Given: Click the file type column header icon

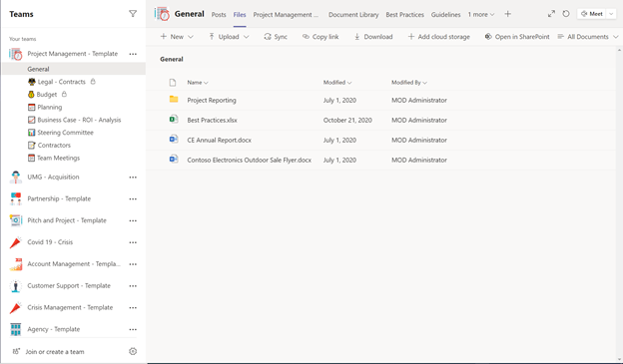Looking at the screenshot, I should point(173,83).
